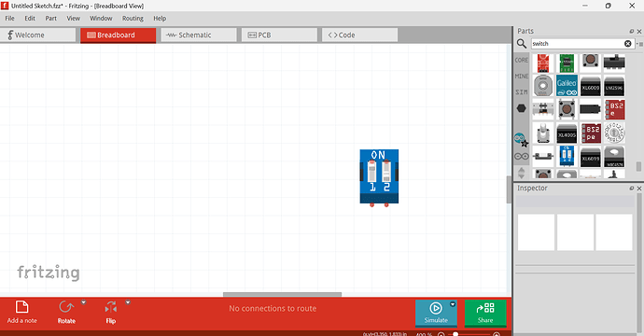Open the hexagon contrib parts bin
644x336 pixels.
tap(521, 108)
